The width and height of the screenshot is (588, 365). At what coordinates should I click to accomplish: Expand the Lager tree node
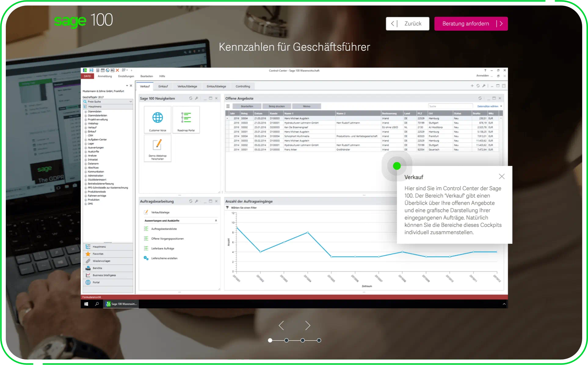[x=86, y=144]
